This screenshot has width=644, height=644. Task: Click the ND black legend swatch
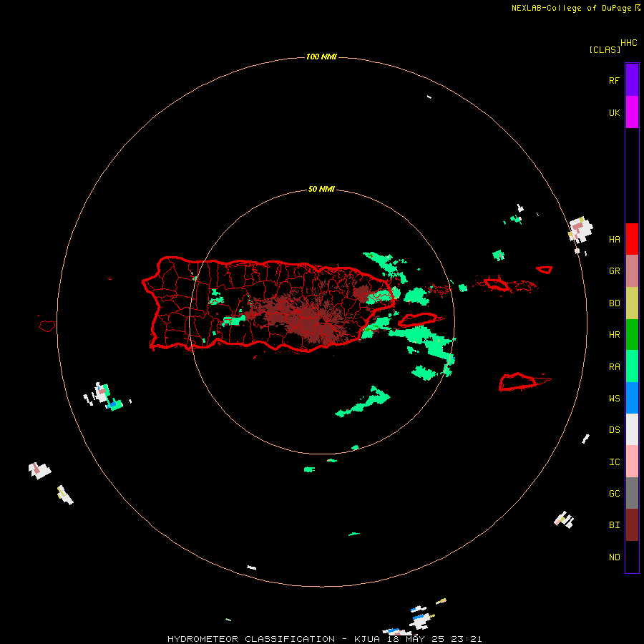(x=632, y=557)
